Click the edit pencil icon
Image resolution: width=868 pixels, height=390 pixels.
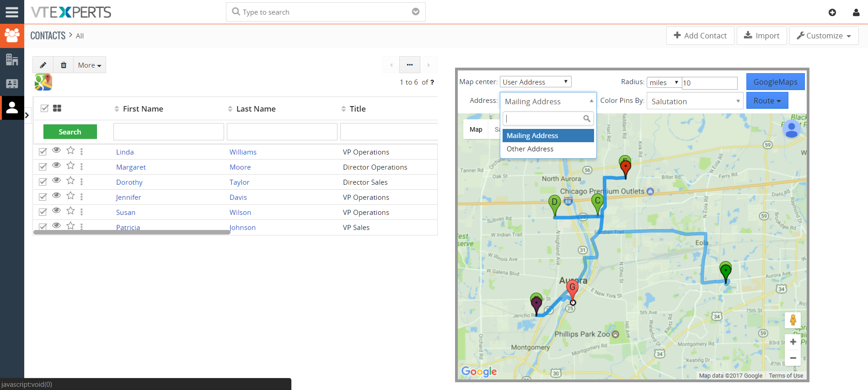click(x=43, y=65)
